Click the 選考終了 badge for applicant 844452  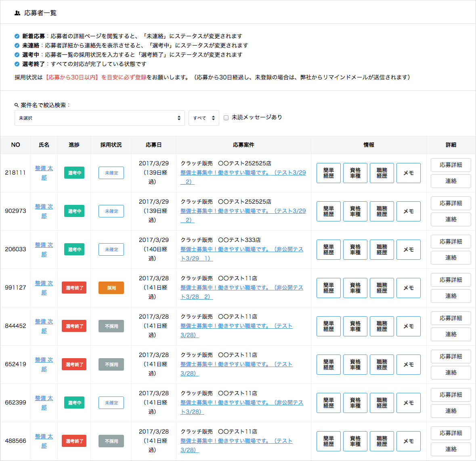tap(74, 326)
